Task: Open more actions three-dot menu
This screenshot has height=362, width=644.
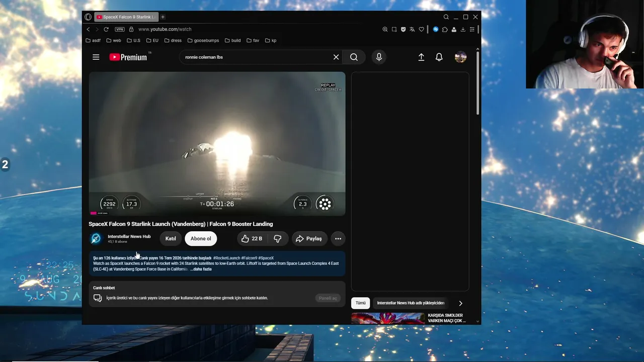Action: pyautogui.click(x=338, y=239)
